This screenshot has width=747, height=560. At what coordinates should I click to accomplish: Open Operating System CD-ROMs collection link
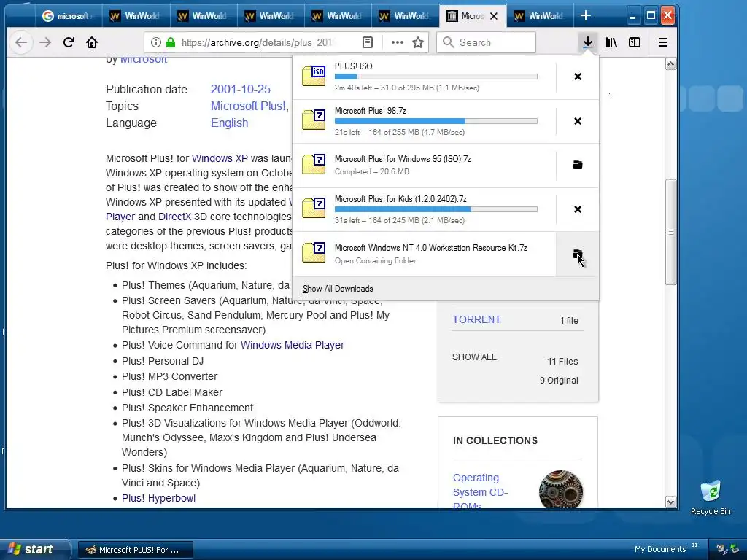coord(480,491)
